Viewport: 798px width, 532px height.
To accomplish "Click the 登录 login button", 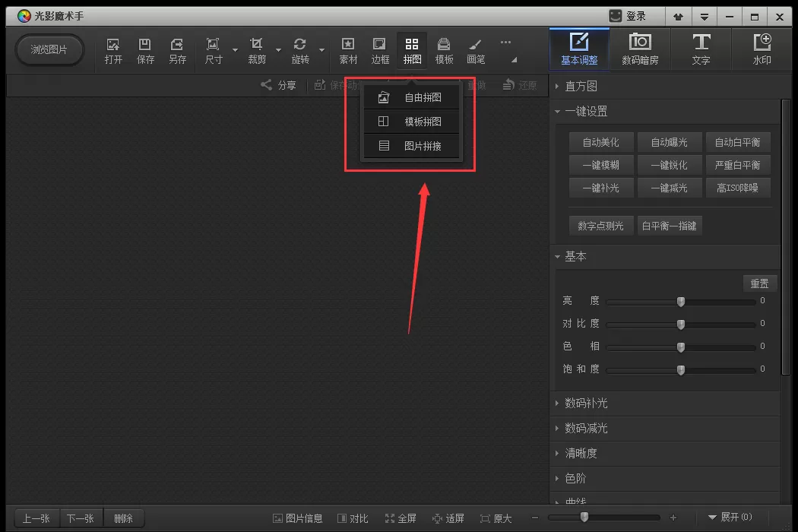I will pyautogui.click(x=628, y=16).
